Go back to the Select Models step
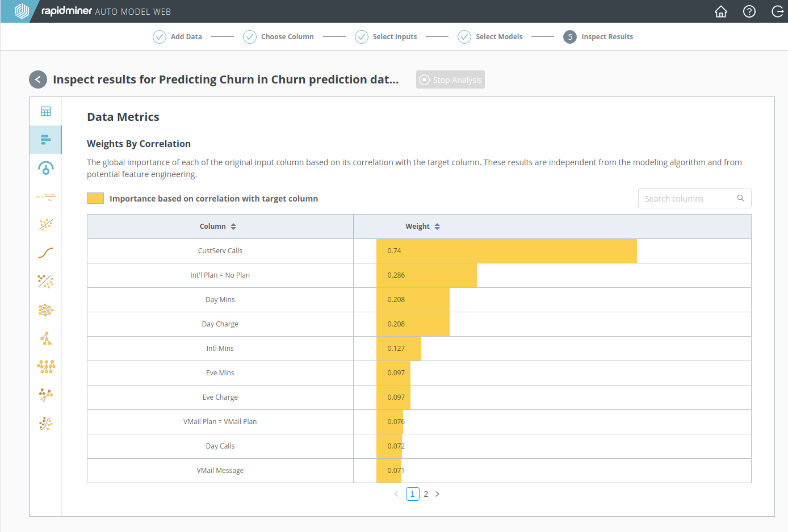 (490, 37)
